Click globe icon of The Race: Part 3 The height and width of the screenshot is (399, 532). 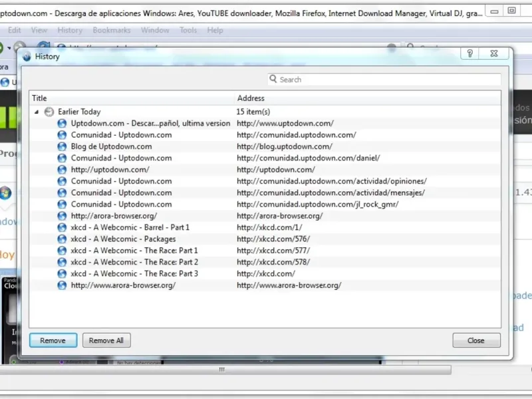coord(62,273)
